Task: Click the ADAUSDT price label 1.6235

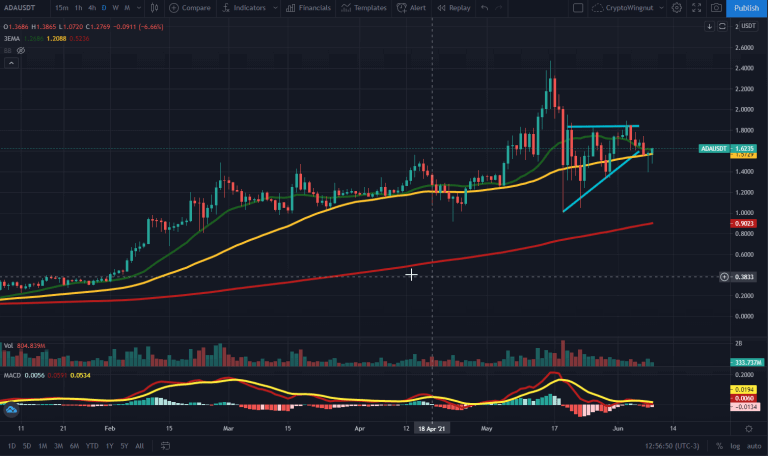Action: tap(728, 148)
